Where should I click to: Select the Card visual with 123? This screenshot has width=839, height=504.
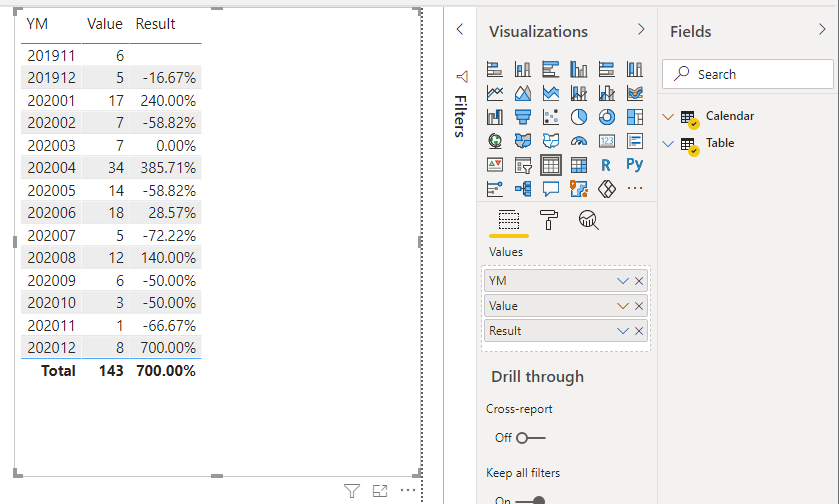coord(606,141)
